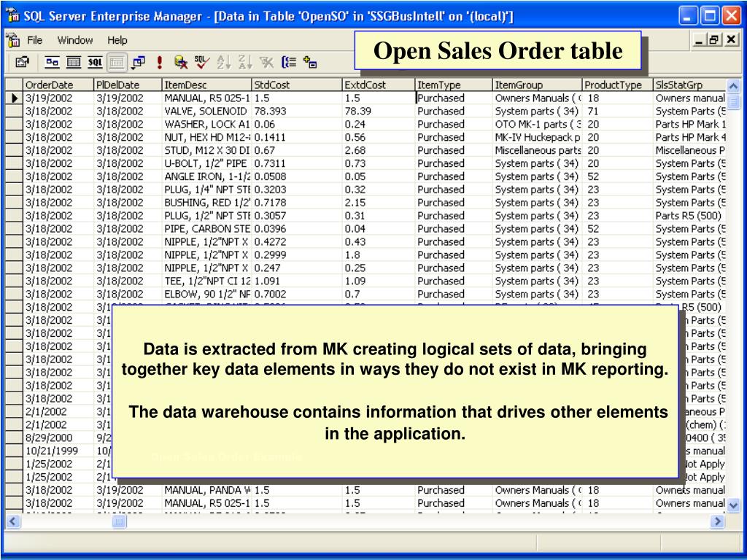Screen dimensions: 747x560
Task: Show the SQL pane
Action: pyautogui.click(x=95, y=62)
